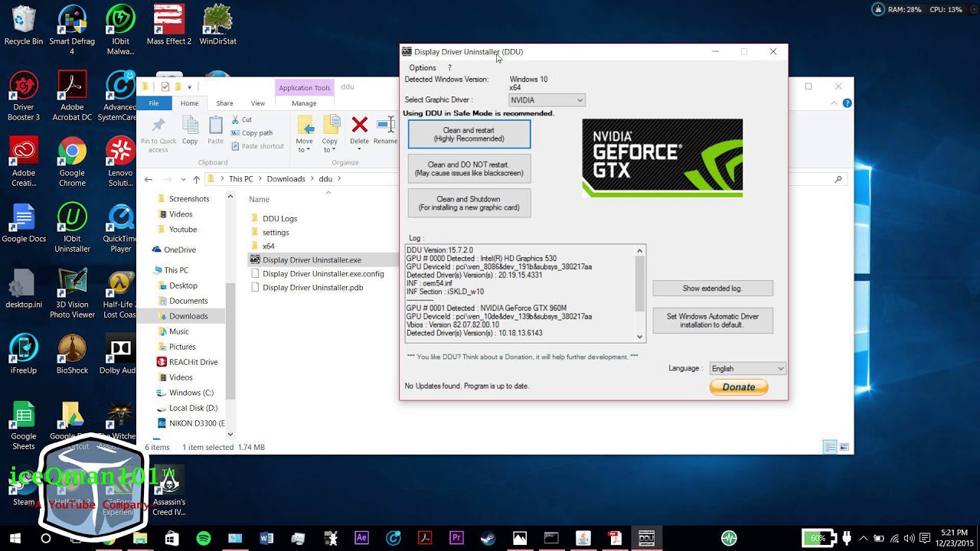Click Explorer back navigation arrow
Image resolution: width=980 pixels, height=551 pixels.
coord(149,179)
